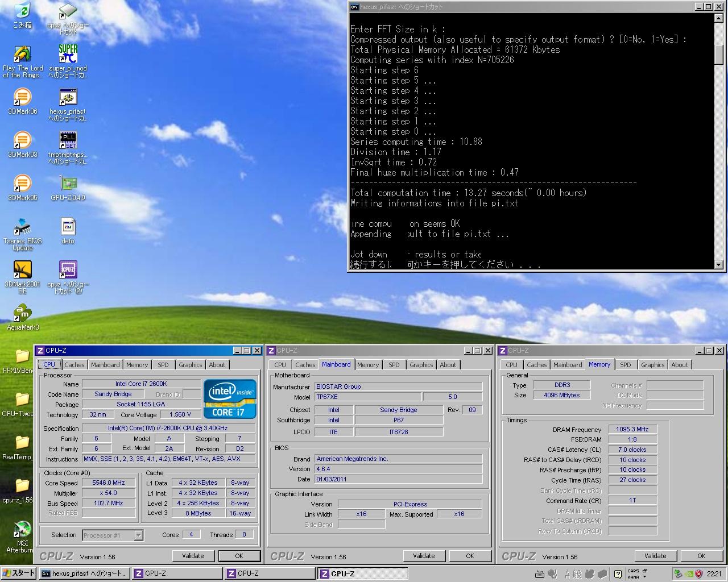Open SPD tab in right CPU-Z window
The width and height of the screenshot is (728, 582).
(625, 365)
